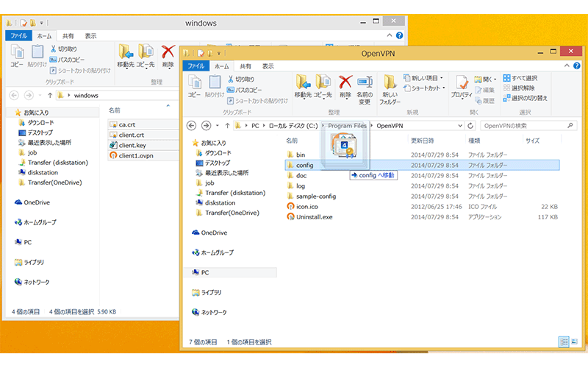The width and height of the screenshot is (588, 368).
Task: Click the Delete (削除) icon in OpenVPN window
Action: [345, 83]
